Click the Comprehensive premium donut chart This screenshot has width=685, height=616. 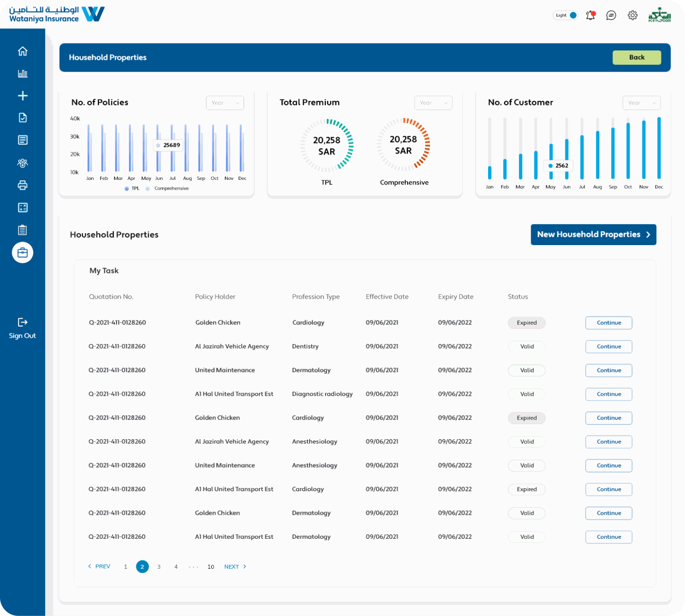tap(404, 145)
